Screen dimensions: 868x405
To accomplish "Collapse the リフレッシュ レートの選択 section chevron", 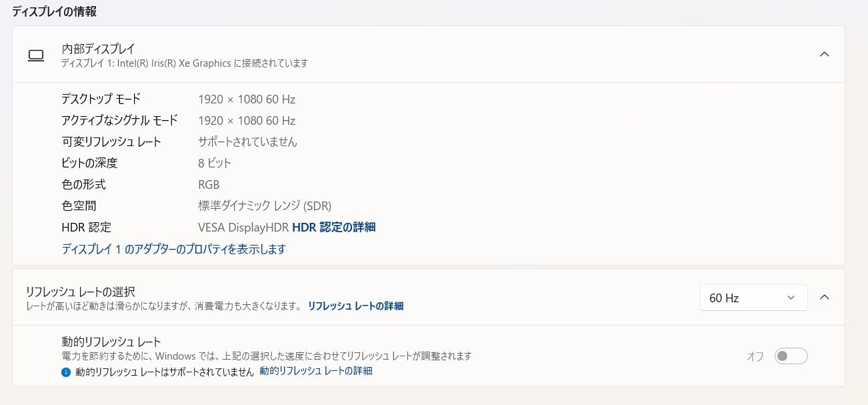I will pyautogui.click(x=824, y=298).
